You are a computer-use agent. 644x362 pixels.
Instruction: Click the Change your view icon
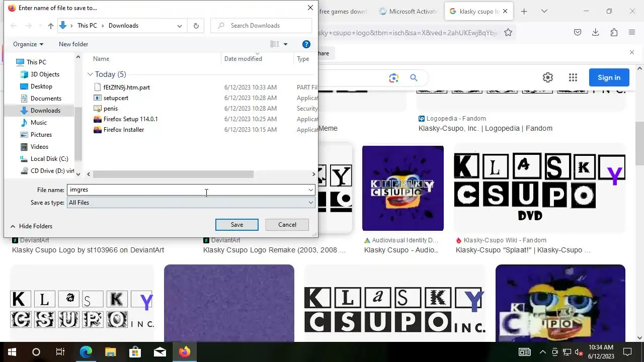click(275, 44)
